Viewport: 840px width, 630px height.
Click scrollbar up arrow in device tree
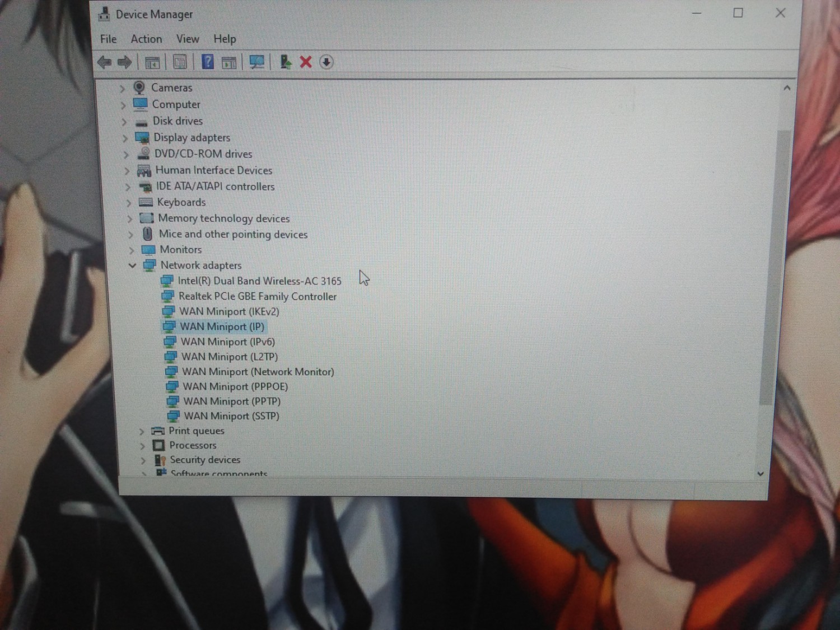click(787, 88)
